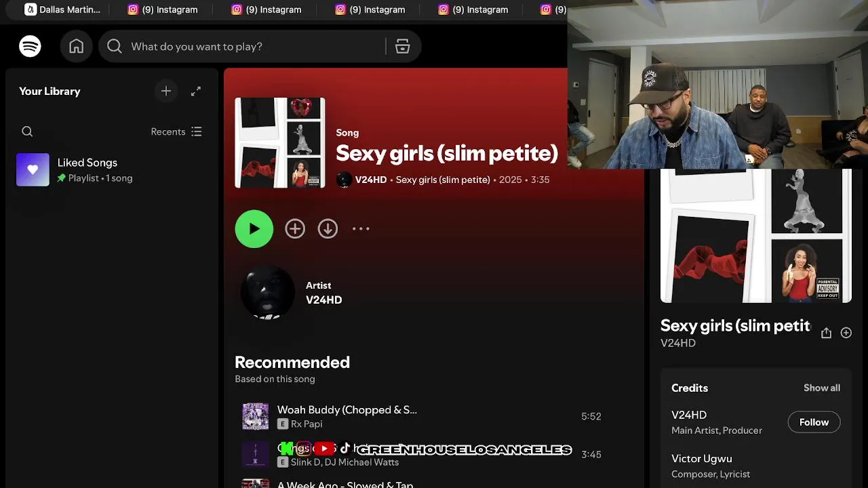The height and width of the screenshot is (488, 868).
Task: Click Show all credits
Action: [x=822, y=388]
